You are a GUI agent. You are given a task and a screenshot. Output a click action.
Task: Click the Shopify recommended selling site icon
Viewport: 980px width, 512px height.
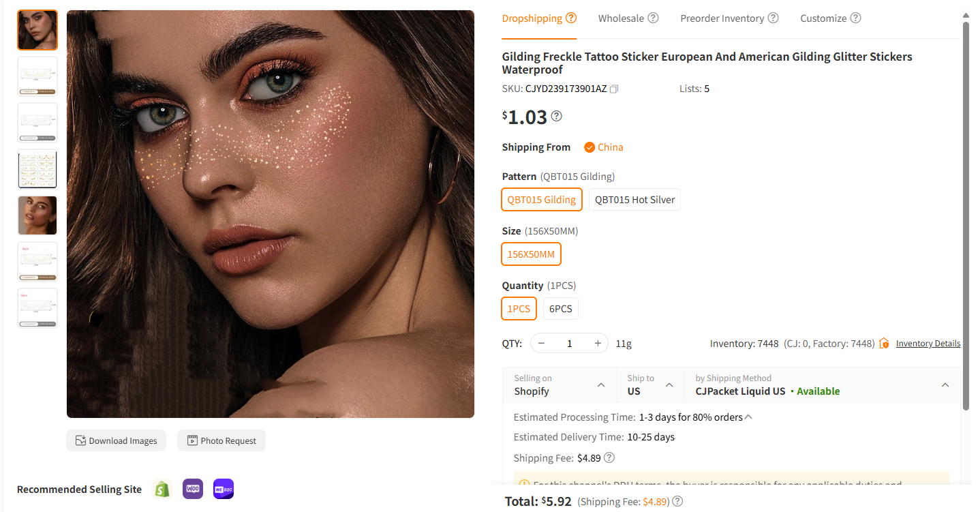tap(162, 489)
